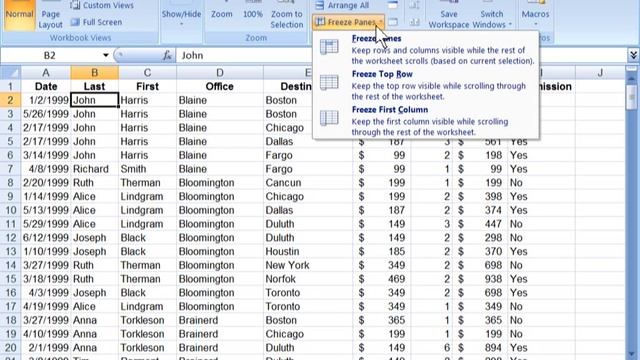This screenshot has height=360, width=640.
Task: Click the Last header cell
Action: coord(95,86)
